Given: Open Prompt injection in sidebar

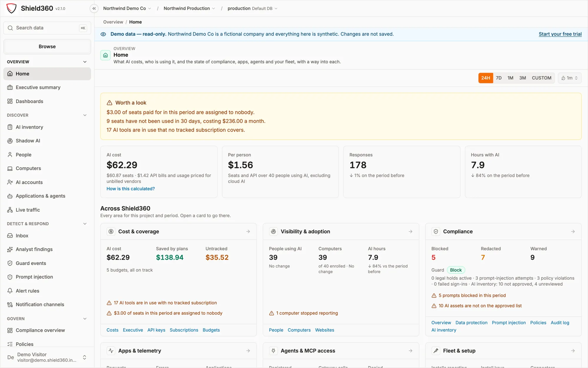Looking at the screenshot, I should [47, 277].
